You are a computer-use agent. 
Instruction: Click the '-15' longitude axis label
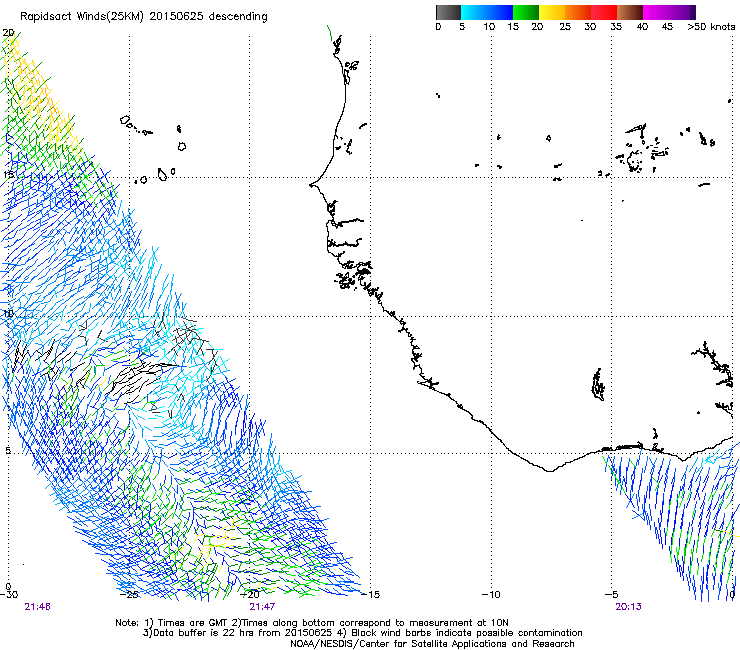click(371, 594)
